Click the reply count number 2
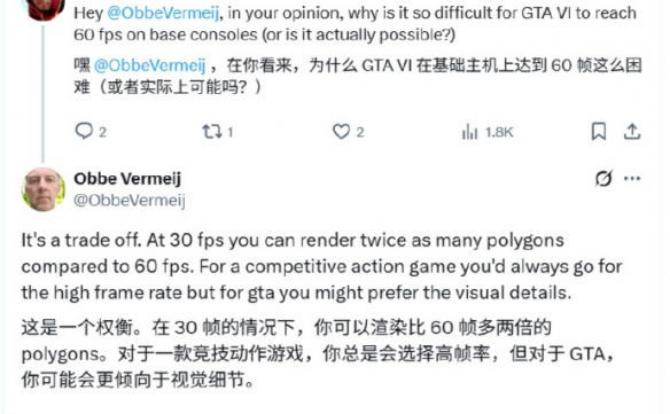 point(103,132)
